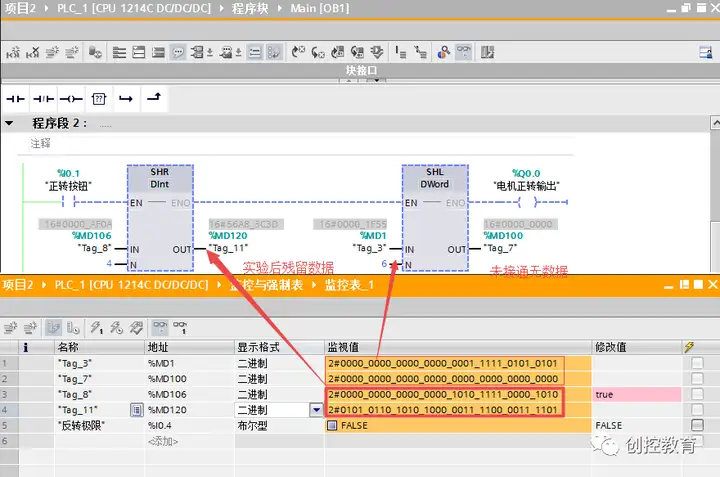Click the FALSE modify value for 反转极限
The height and width of the screenshot is (477, 720).
pos(637,426)
